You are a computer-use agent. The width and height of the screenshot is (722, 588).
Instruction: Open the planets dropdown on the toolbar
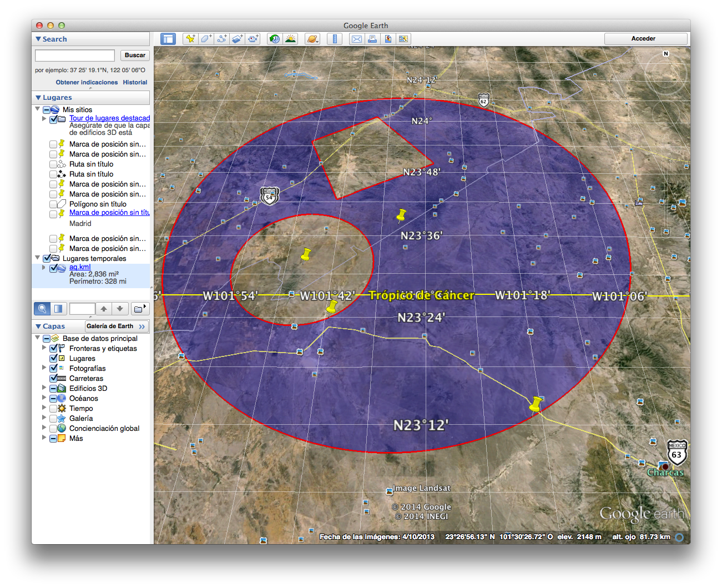[312, 38]
